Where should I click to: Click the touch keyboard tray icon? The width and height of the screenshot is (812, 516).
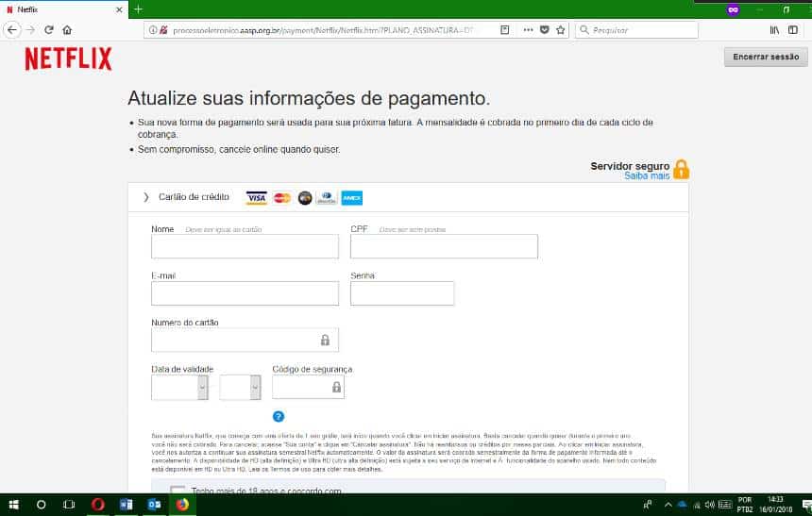tap(725, 505)
